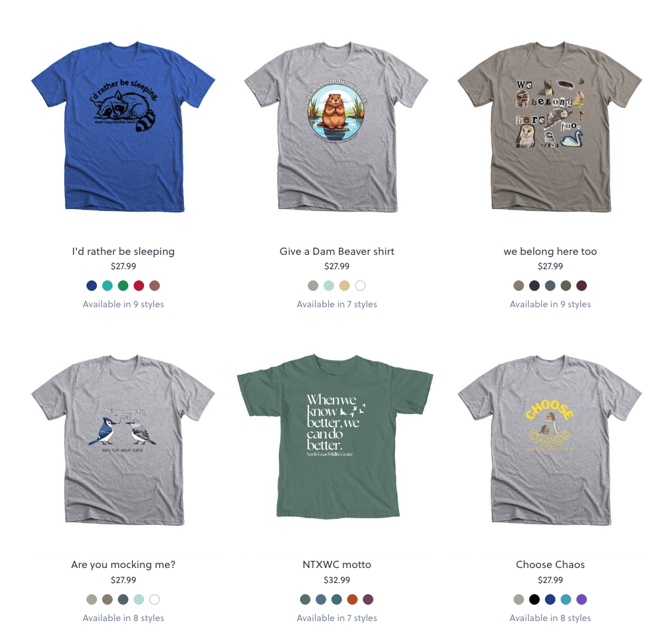Click the "I'd rather be sleeping" product title
The width and height of the screenshot is (672, 644).
123,252
